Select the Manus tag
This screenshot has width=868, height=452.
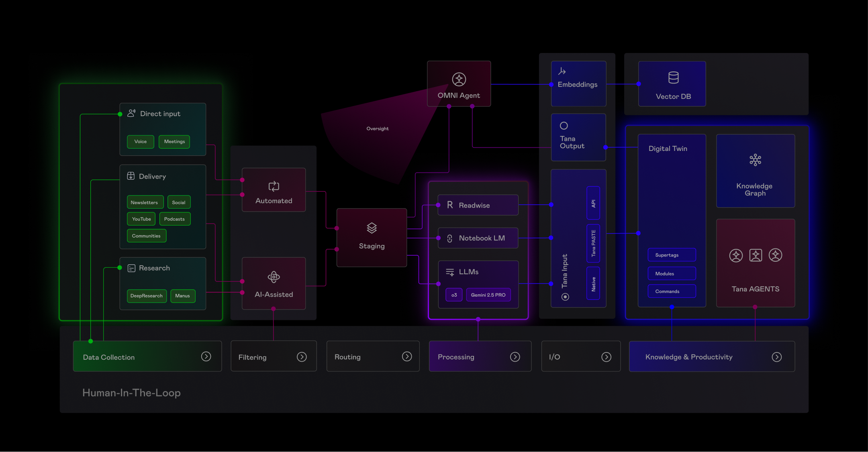point(183,296)
